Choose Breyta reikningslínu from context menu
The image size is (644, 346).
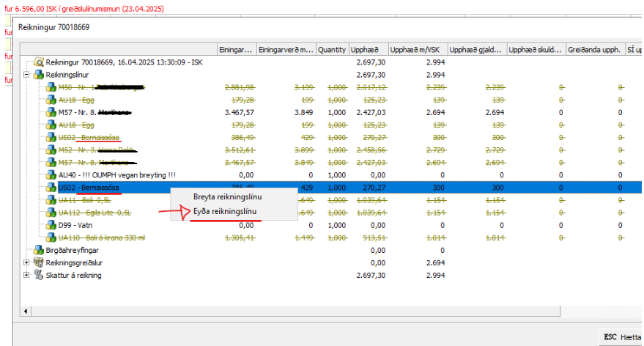tap(227, 196)
